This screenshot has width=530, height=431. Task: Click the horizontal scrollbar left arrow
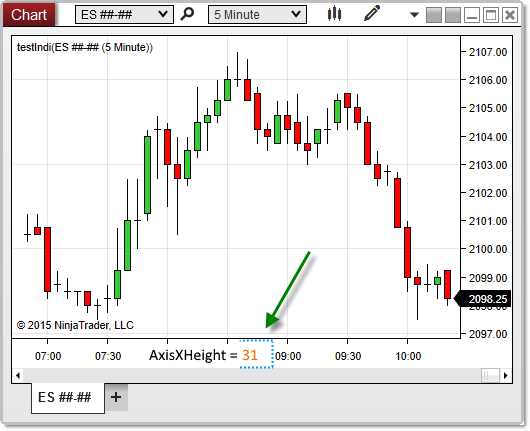click(x=18, y=375)
